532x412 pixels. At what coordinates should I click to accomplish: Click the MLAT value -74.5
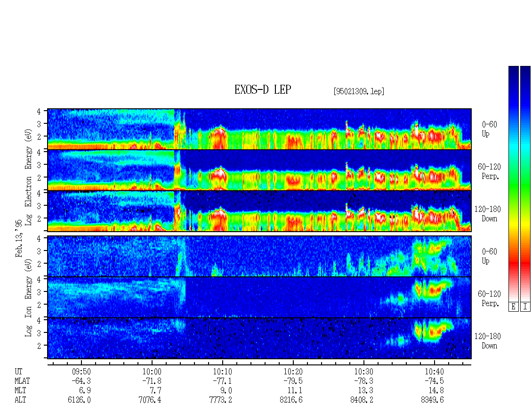434,381
